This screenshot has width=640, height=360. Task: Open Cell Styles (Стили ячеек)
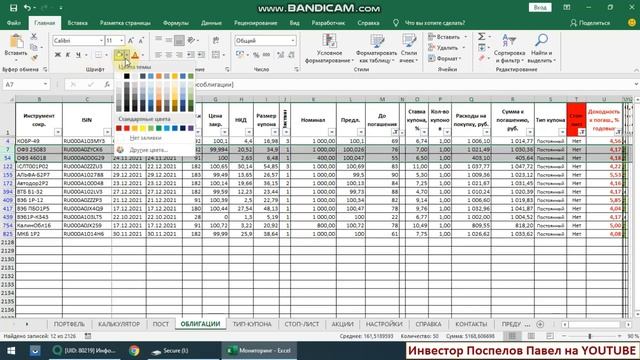(408, 49)
